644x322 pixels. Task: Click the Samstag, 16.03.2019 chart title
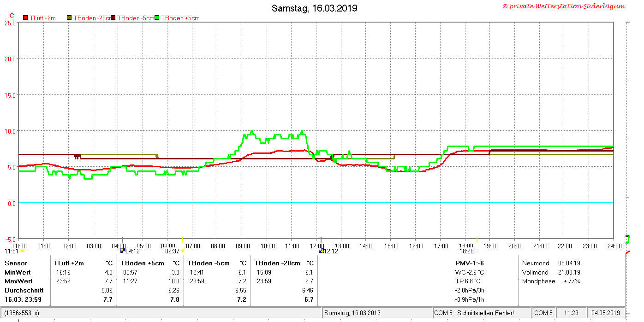point(314,8)
